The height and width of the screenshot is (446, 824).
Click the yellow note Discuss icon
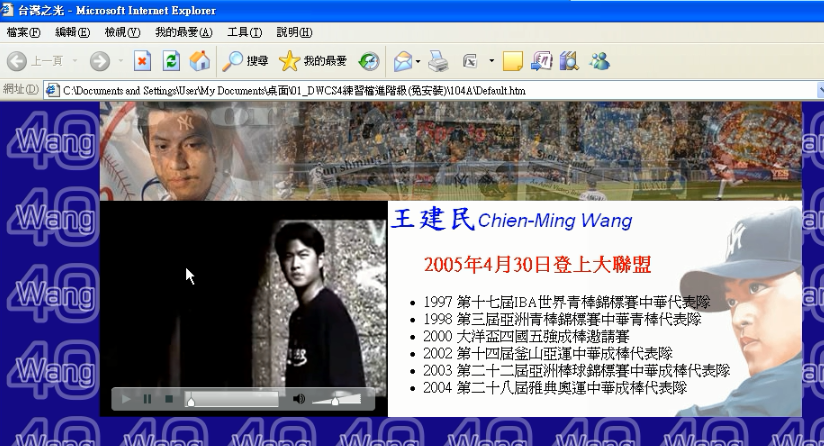click(x=512, y=61)
